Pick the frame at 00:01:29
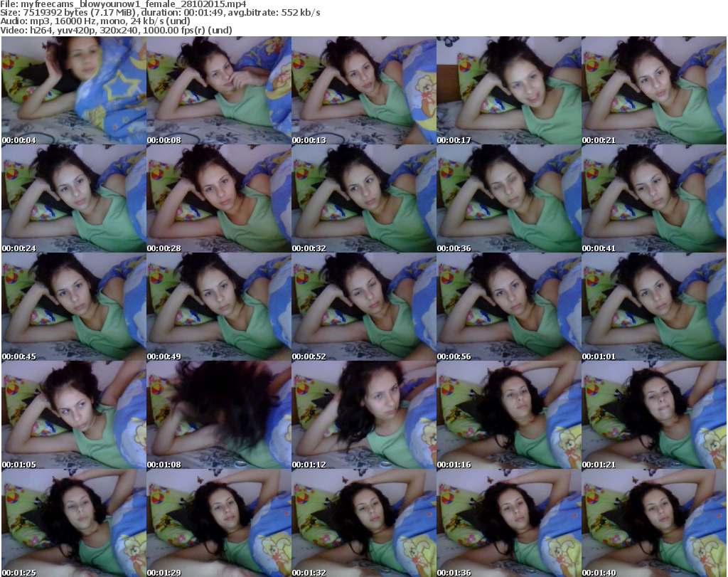Viewport: 728px width, 577px height. point(219,523)
